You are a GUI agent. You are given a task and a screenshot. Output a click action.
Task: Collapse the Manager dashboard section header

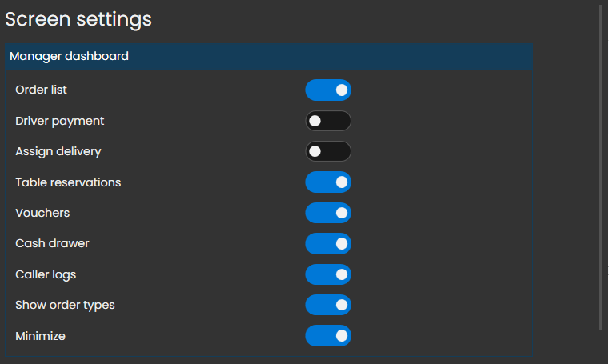point(268,57)
